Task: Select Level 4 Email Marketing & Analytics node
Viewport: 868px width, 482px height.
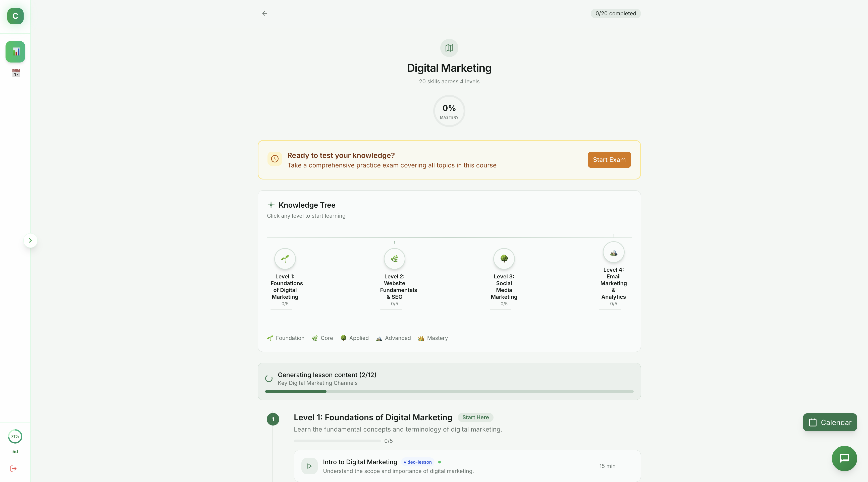Action: pos(613,252)
